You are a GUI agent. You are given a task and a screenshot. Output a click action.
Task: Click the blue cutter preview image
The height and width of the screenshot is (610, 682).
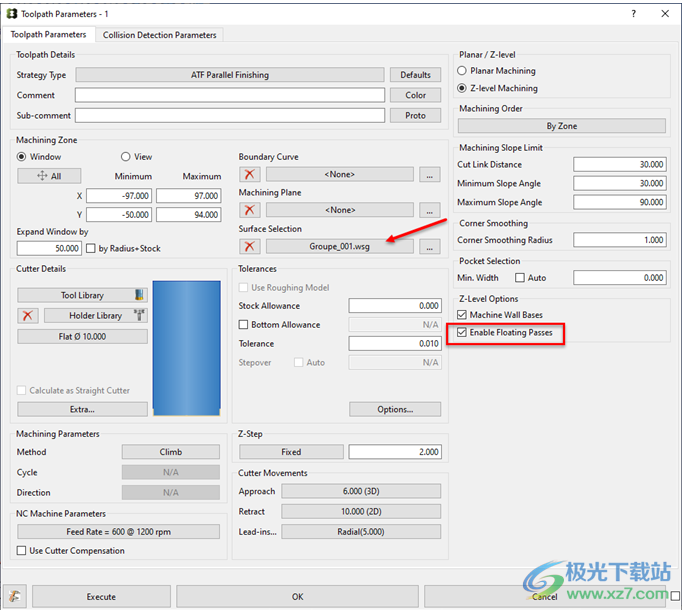[187, 348]
